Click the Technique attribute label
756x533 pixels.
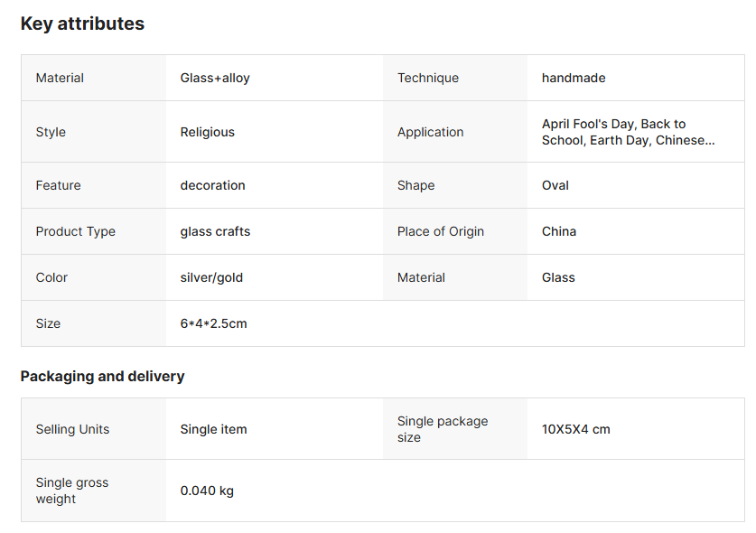click(428, 79)
